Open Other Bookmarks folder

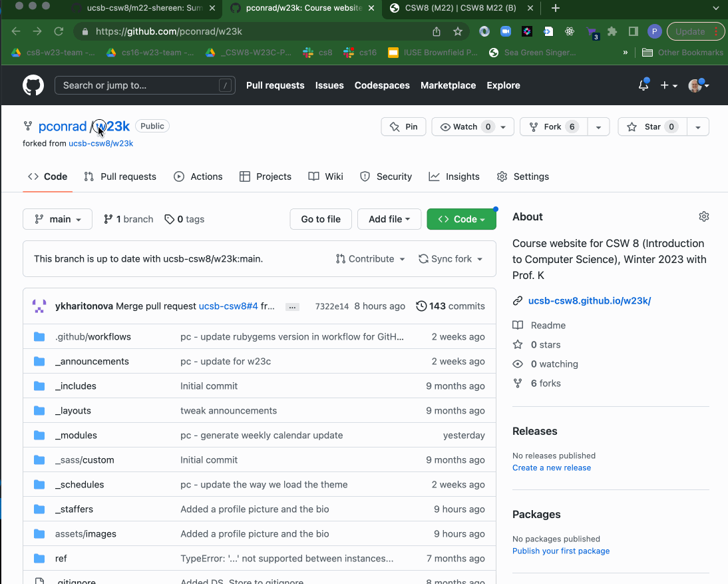click(683, 53)
